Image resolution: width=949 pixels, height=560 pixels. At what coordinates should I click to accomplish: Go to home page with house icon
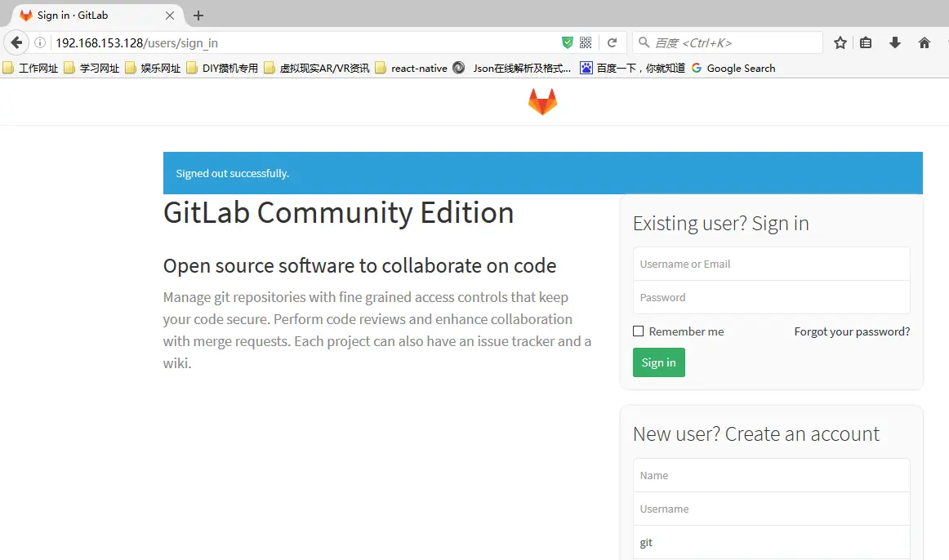click(924, 42)
